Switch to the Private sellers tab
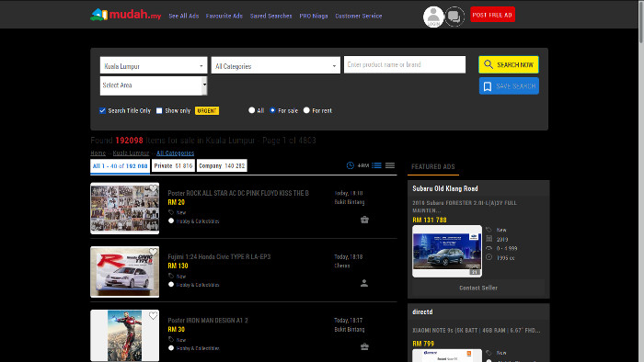This screenshot has width=644, height=362. pos(173,165)
